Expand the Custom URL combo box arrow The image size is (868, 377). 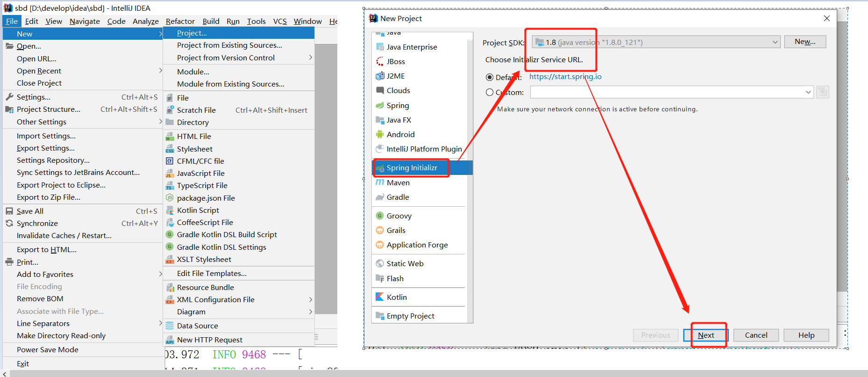tap(808, 92)
